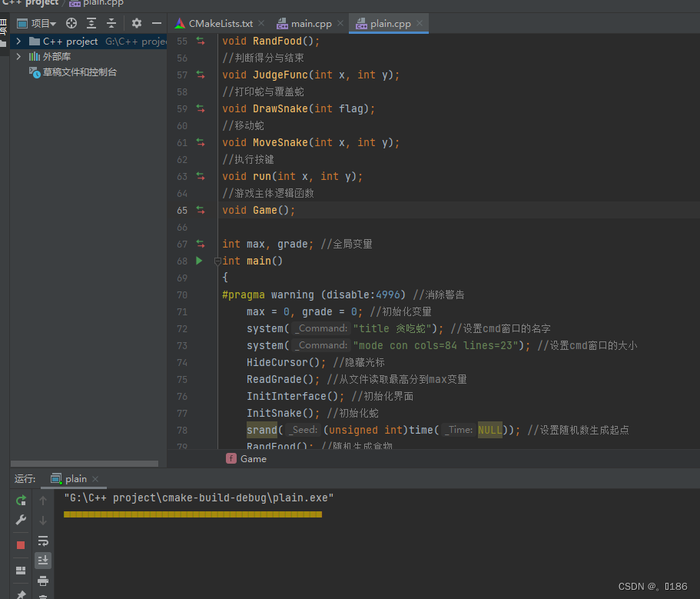Click 'HideCursor();' on line 74
Image resolution: width=700 pixels, height=599 pixels.
click(286, 363)
